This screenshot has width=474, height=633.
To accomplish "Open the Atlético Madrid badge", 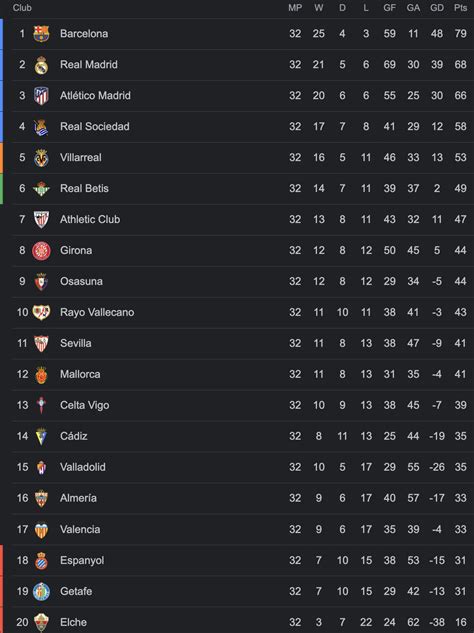I will click(41, 96).
